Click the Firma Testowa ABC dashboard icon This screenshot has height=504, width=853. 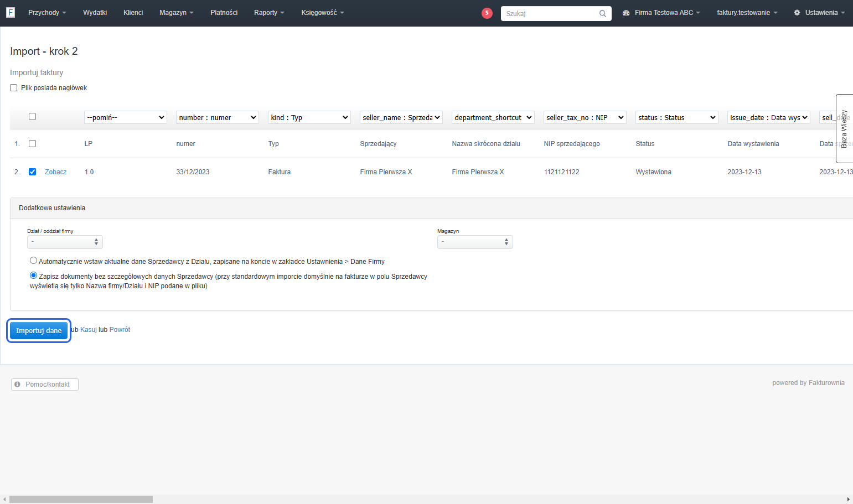[626, 13]
